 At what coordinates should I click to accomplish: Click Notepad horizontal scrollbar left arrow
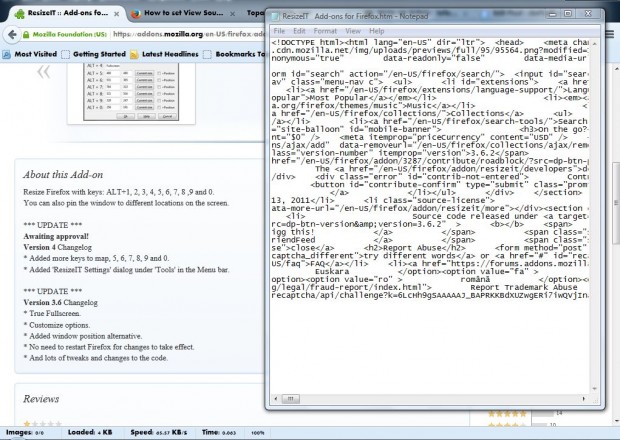[x=276, y=398]
